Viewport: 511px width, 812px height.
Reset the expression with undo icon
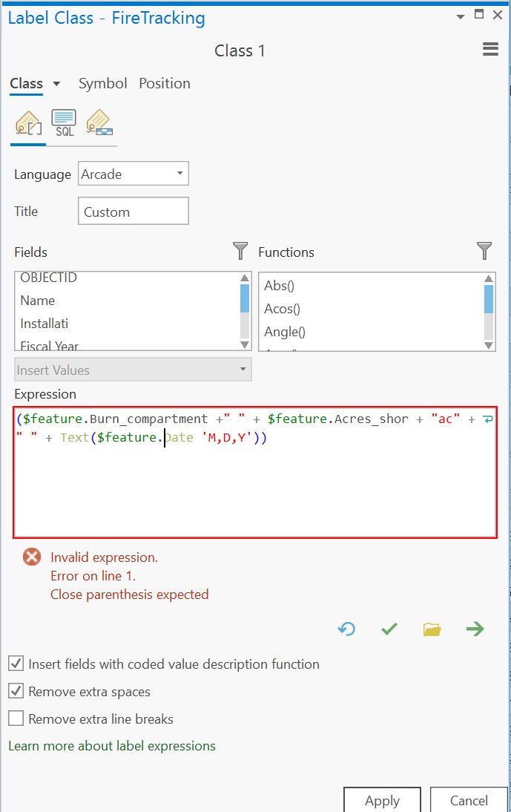(x=346, y=629)
